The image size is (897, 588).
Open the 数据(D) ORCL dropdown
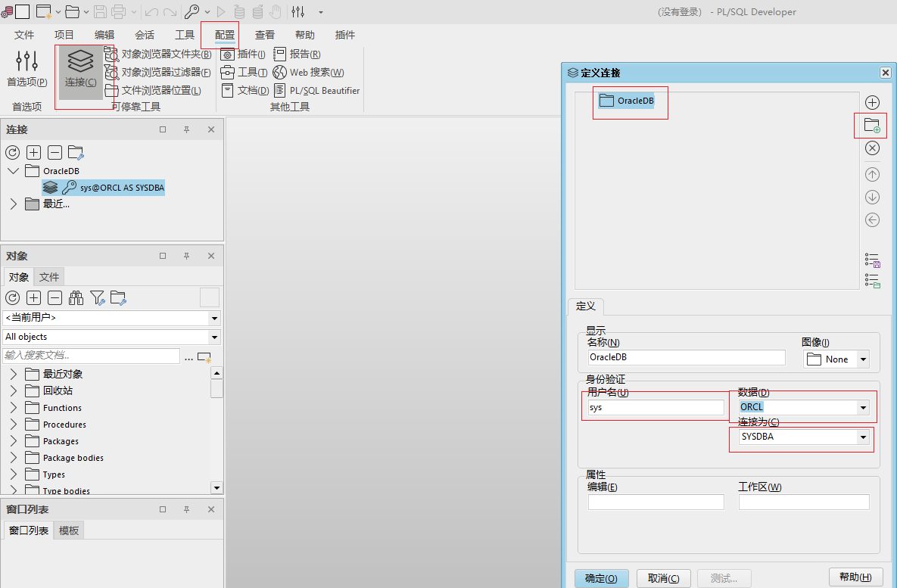(863, 407)
